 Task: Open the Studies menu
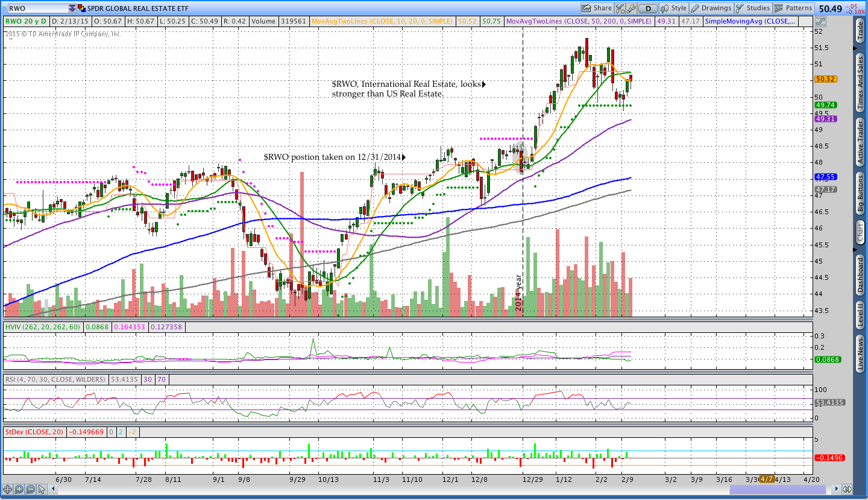[x=753, y=8]
